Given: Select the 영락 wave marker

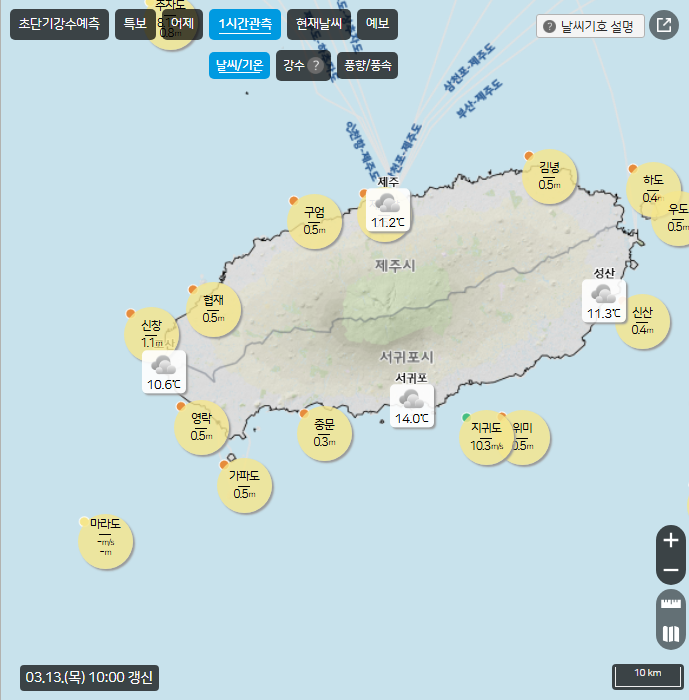Looking at the screenshot, I should (x=201, y=428).
